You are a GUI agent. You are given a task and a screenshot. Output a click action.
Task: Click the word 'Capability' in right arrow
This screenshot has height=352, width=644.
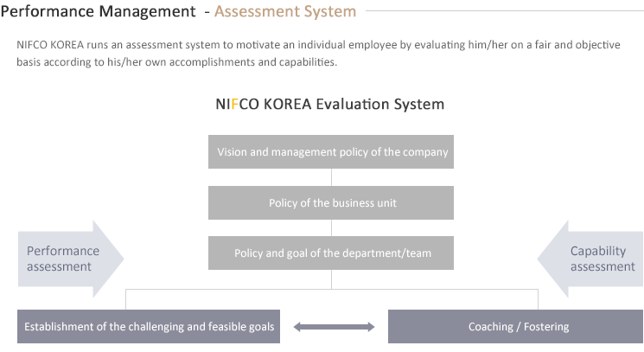[598, 251]
